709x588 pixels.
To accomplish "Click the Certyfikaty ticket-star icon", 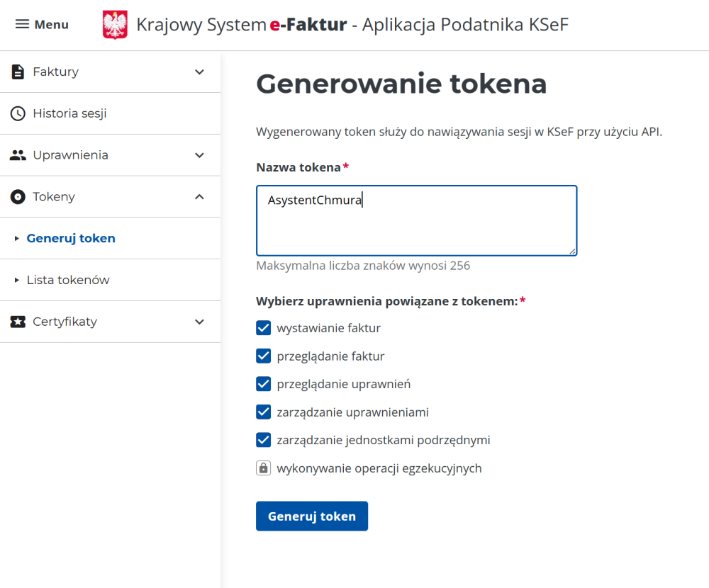I will pyautogui.click(x=18, y=322).
